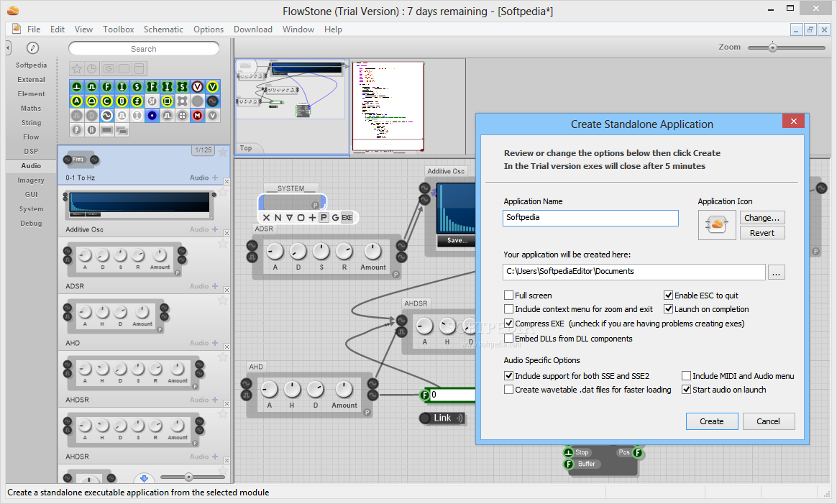
Task: Click Revert to reset application icon
Action: pyautogui.click(x=761, y=233)
